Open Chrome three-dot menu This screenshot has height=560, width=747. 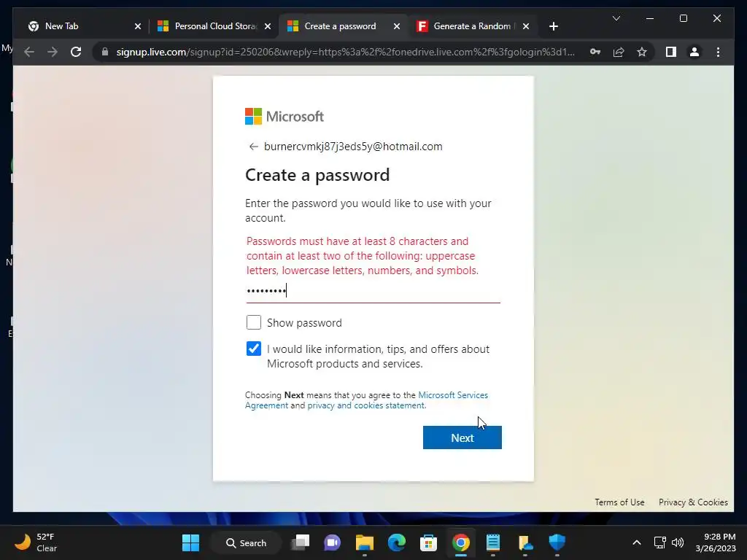pyautogui.click(x=718, y=52)
